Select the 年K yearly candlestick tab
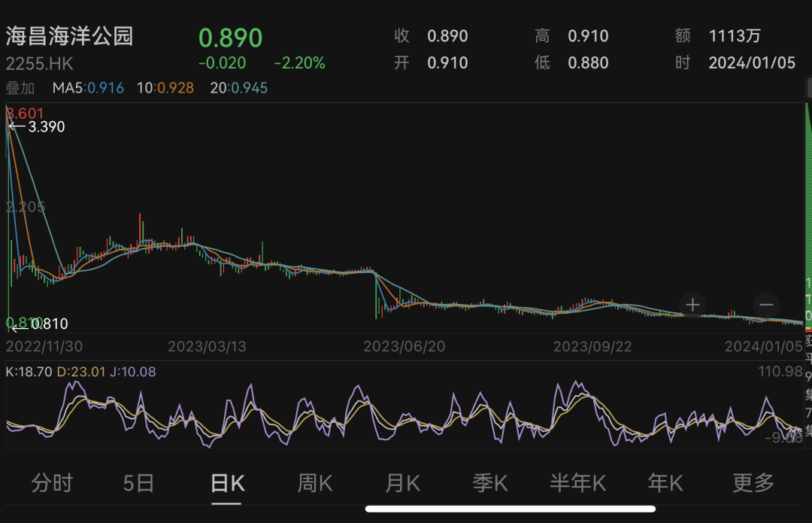812x523 pixels. [665, 483]
